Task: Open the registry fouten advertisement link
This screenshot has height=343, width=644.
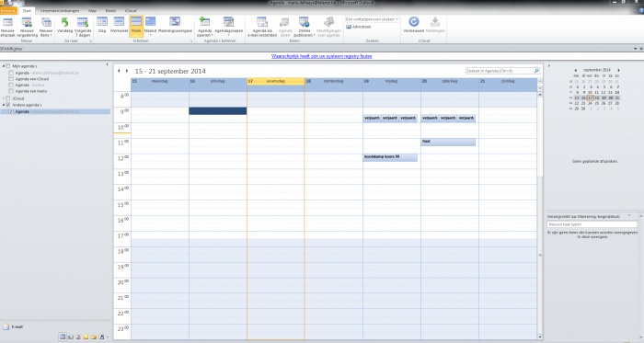Action: coord(322,56)
